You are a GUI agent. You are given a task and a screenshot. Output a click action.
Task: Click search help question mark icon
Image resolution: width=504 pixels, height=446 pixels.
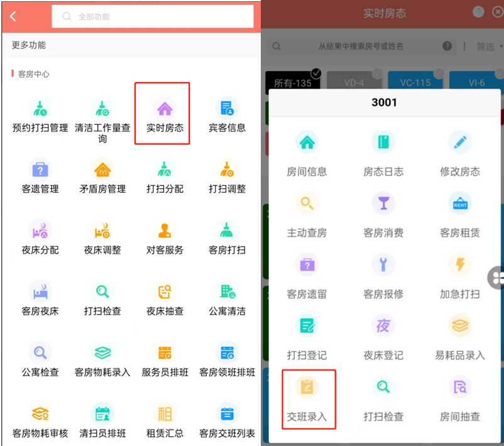(x=447, y=46)
